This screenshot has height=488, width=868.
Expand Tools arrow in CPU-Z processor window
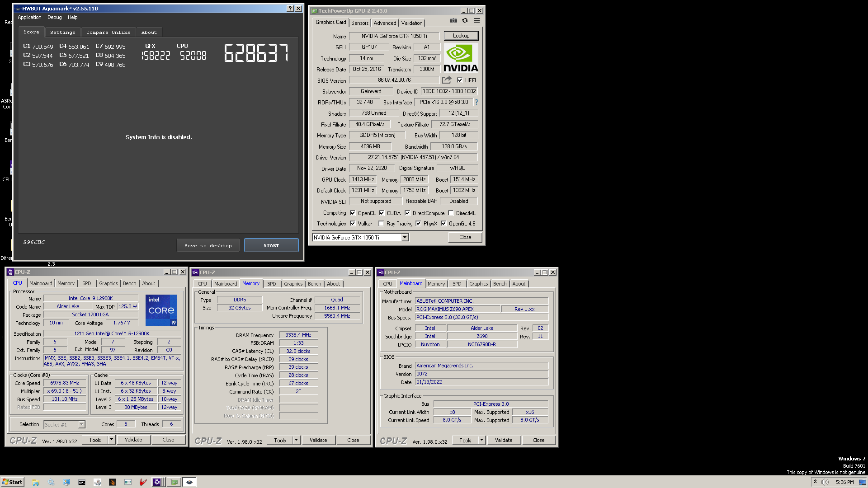[x=111, y=440]
